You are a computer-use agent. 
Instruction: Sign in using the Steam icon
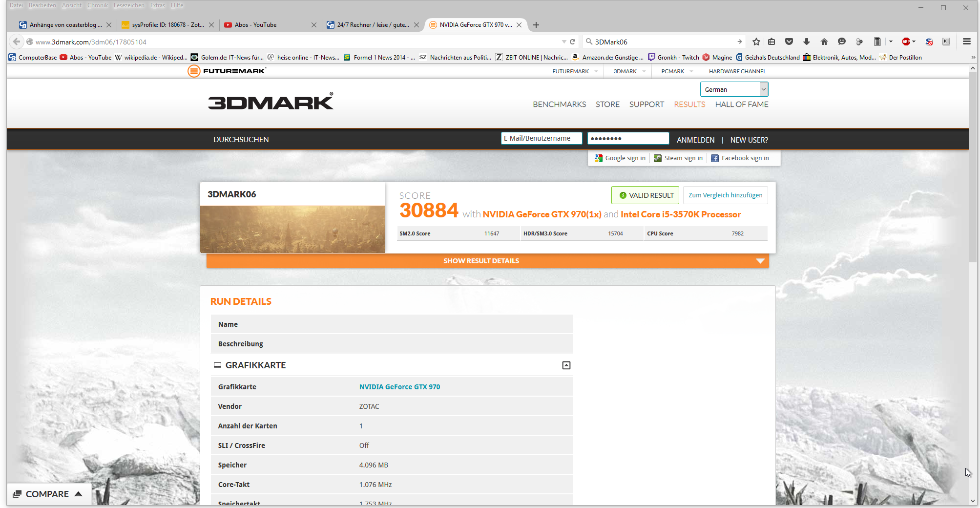(658, 158)
